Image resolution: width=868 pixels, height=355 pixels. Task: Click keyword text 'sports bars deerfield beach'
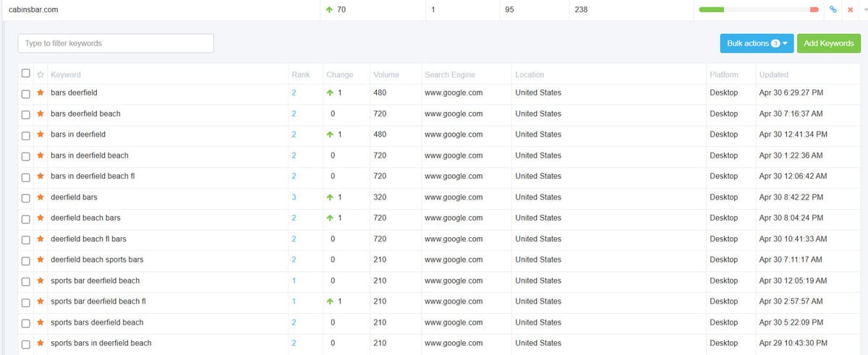(x=97, y=322)
